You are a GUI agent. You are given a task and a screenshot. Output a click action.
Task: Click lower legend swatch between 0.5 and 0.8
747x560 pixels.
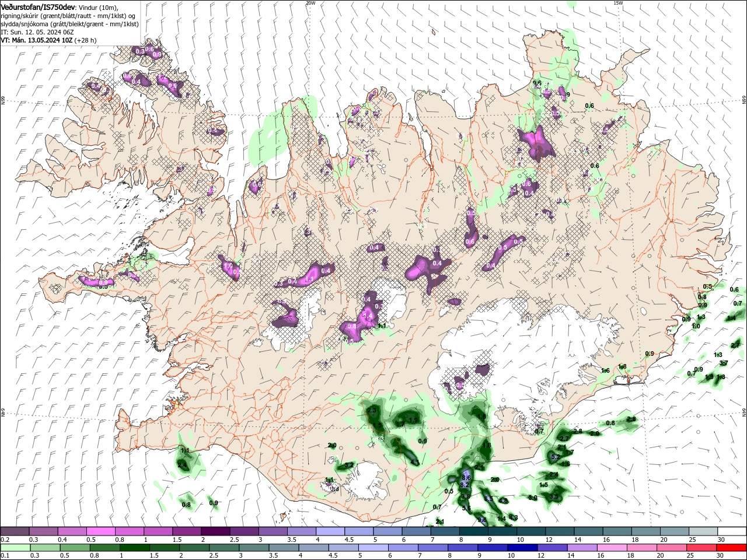pos(75,548)
